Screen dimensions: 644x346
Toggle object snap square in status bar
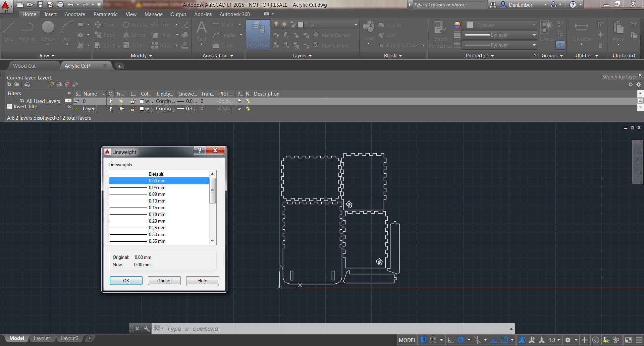(x=504, y=340)
